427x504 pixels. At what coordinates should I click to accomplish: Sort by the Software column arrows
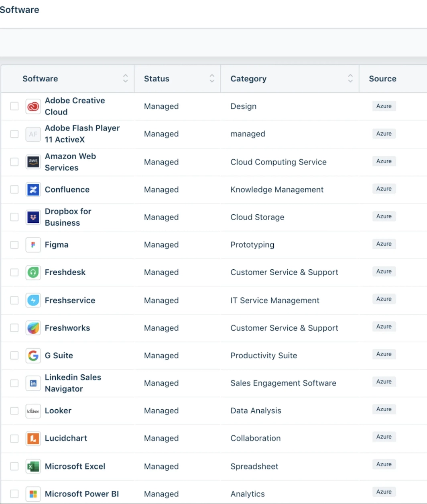tap(126, 79)
